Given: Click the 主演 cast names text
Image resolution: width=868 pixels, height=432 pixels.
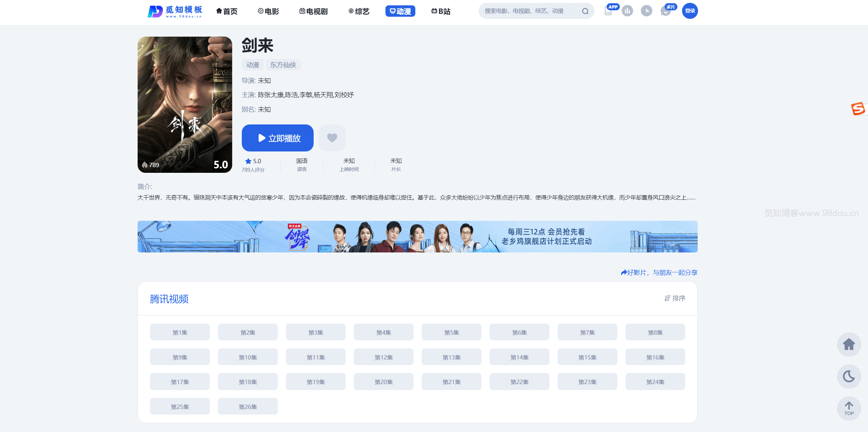Looking at the screenshot, I should pyautogui.click(x=306, y=95).
